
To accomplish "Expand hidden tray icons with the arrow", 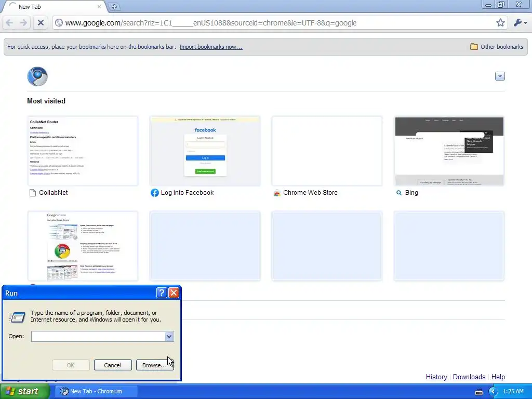I will click(493, 392).
